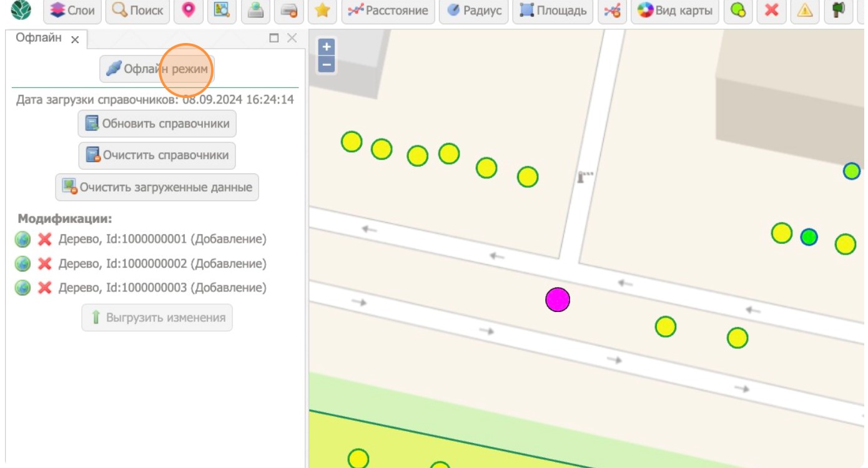Delete modification Id:1000000003 with red X
This screenshot has height=468, width=868.
[44, 288]
